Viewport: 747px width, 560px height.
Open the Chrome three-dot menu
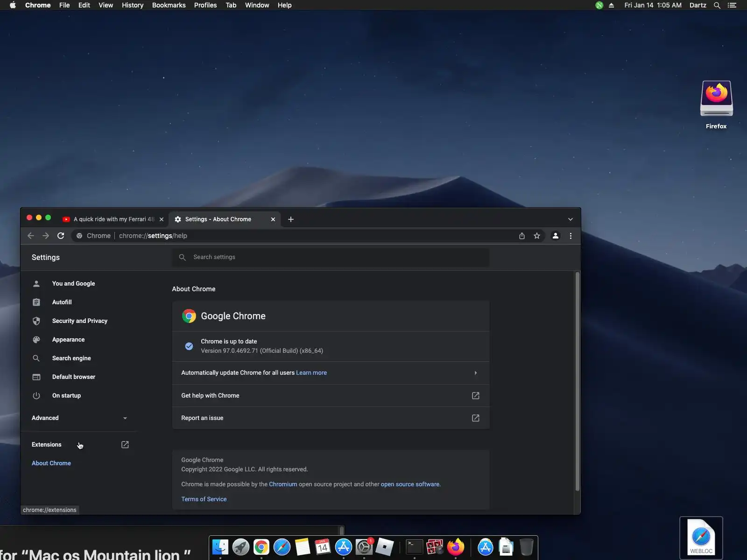pos(571,236)
